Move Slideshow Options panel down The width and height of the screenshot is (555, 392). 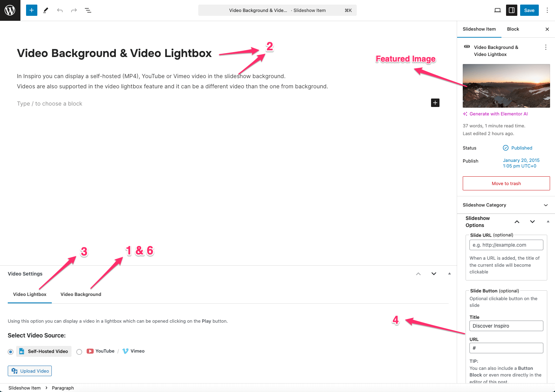532,222
